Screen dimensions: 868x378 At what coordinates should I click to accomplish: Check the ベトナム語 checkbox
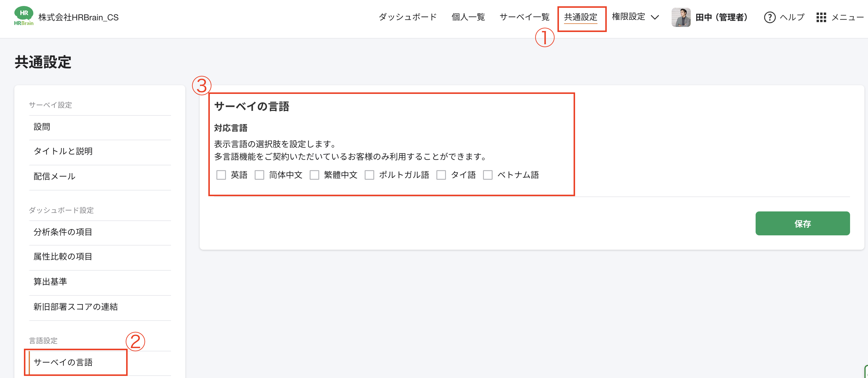pyautogui.click(x=488, y=175)
